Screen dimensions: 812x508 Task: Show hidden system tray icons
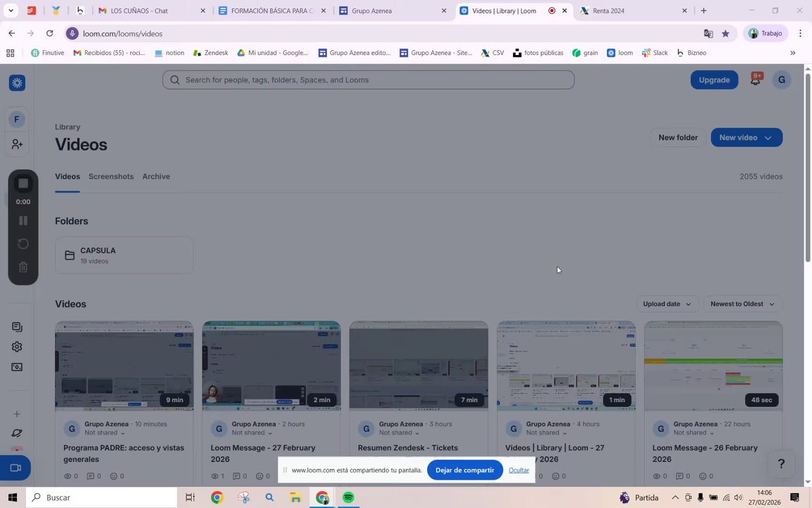click(675, 497)
